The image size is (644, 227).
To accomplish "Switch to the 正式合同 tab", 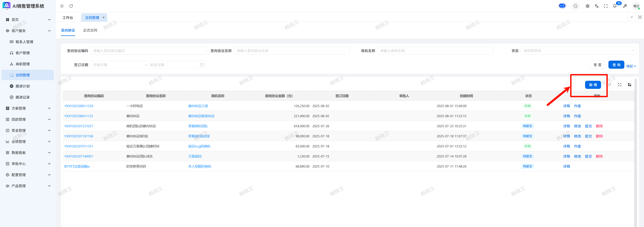I will coord(90,30).
